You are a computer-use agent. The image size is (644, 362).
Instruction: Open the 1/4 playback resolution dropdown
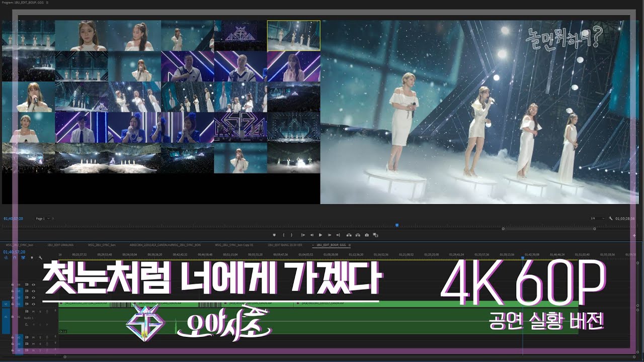(597, 219)
